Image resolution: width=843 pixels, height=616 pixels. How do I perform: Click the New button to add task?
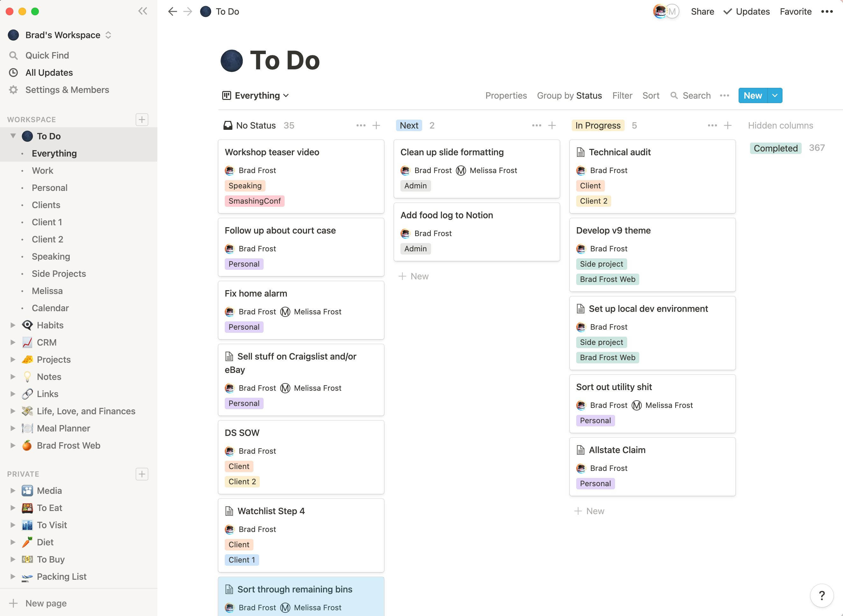(752, 95)
